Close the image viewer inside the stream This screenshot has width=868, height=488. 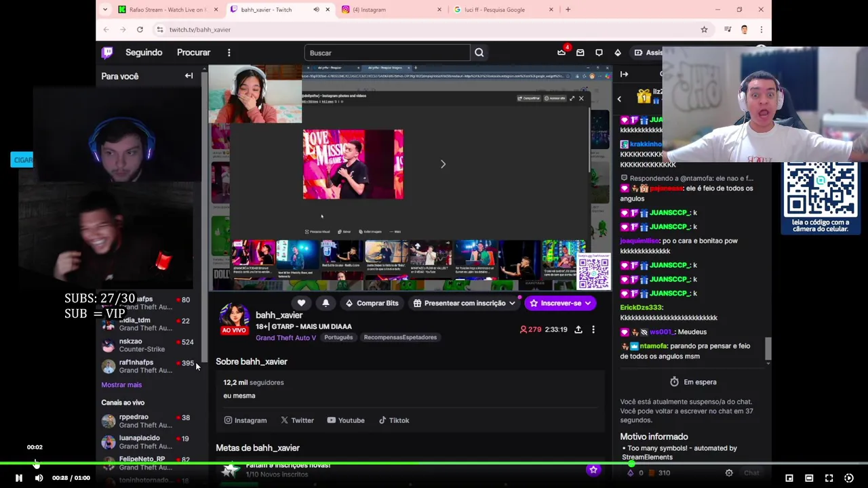pyautogui.click(x=581, y=98)
